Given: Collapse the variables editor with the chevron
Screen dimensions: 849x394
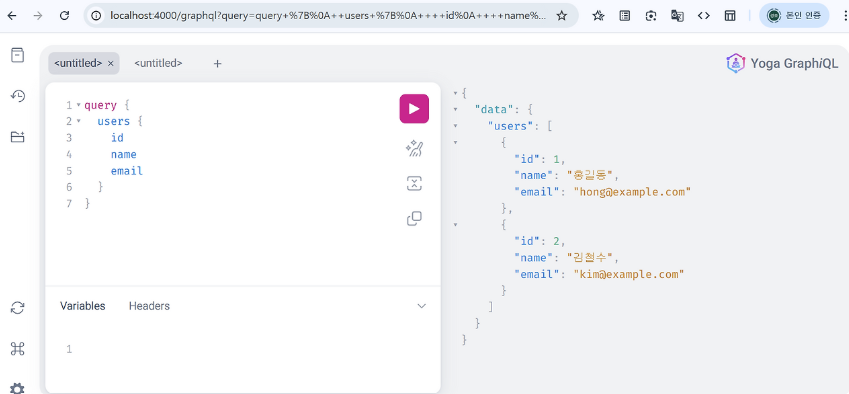Looking at the screenshot, I should [x=421, y=306].
